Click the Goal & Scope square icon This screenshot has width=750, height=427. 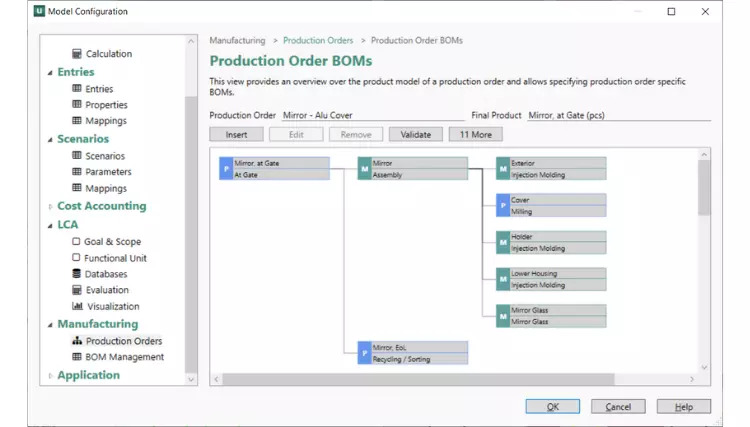pyautogui.click(x=77, y=241)
